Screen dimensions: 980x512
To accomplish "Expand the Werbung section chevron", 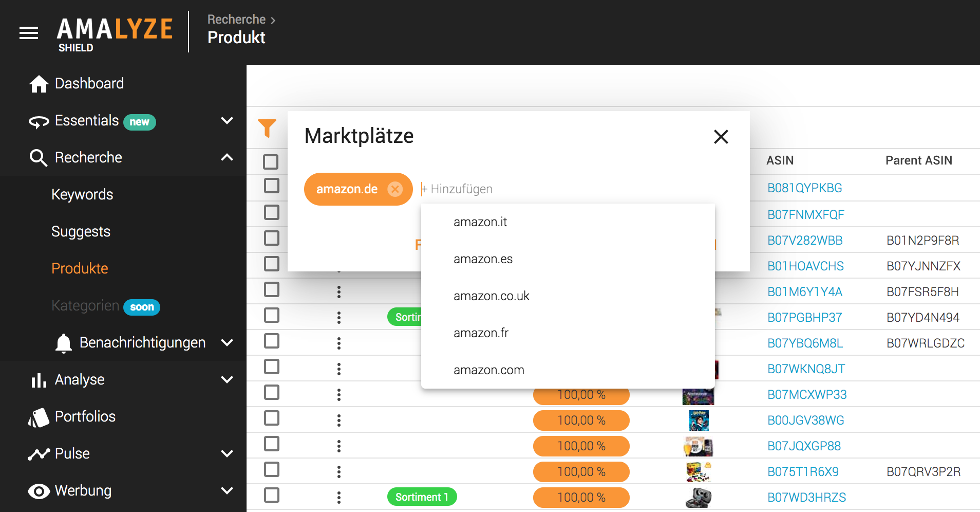I will click(x=227, y=491).
